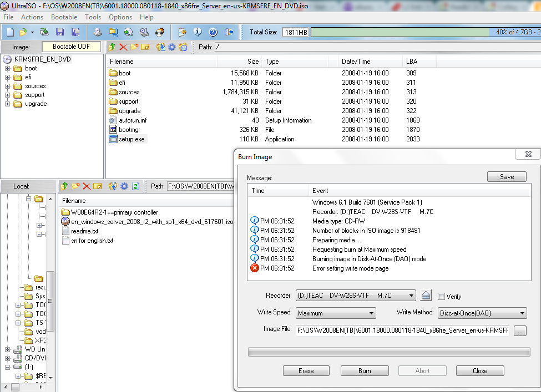Image resolution: width=541 pixels, height=392 pixels.
Task: Click New Folder icon in the image pane toolbar
Action: coord(134,47)
